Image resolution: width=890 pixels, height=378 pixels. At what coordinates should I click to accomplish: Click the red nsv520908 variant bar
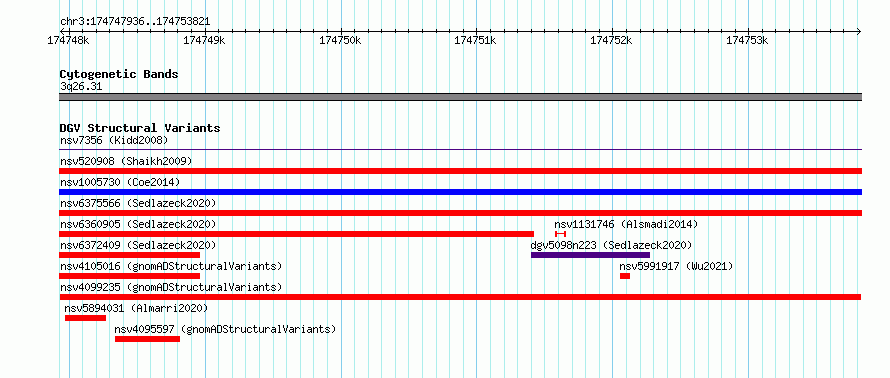tap(460, 171)
